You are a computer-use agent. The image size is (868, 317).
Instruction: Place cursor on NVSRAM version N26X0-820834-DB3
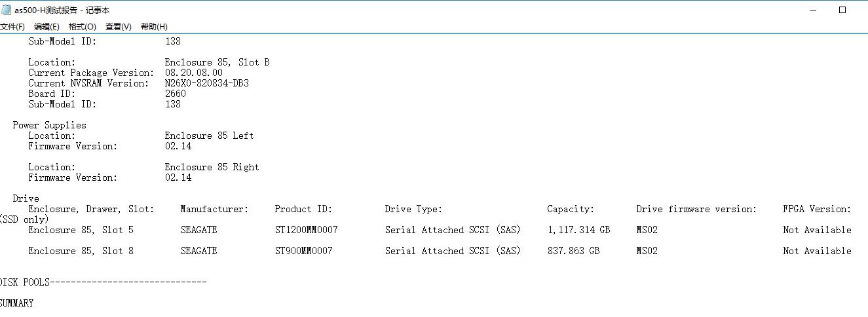(207, 83)
